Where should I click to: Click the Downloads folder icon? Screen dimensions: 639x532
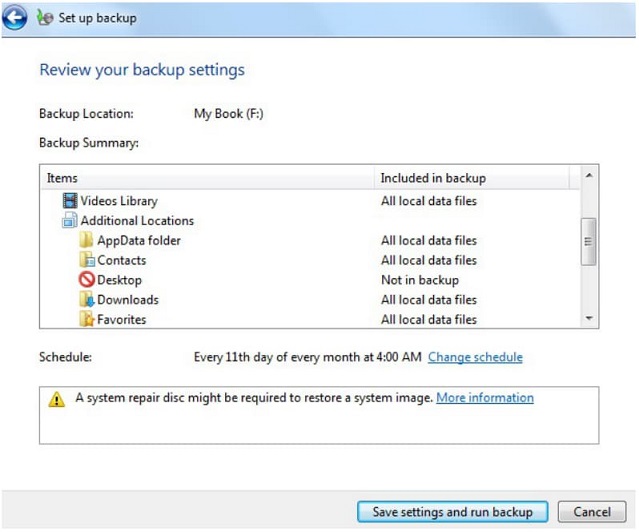pyautogui.click(x=87, y=299)
